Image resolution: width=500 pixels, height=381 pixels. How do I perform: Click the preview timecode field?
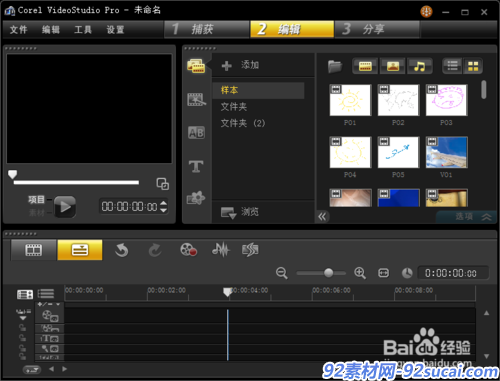point(129,207)
